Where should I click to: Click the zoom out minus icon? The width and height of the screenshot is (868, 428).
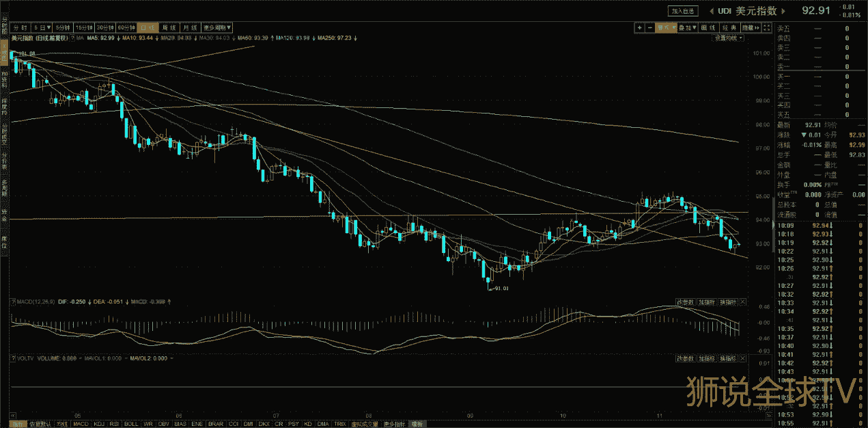649,27
